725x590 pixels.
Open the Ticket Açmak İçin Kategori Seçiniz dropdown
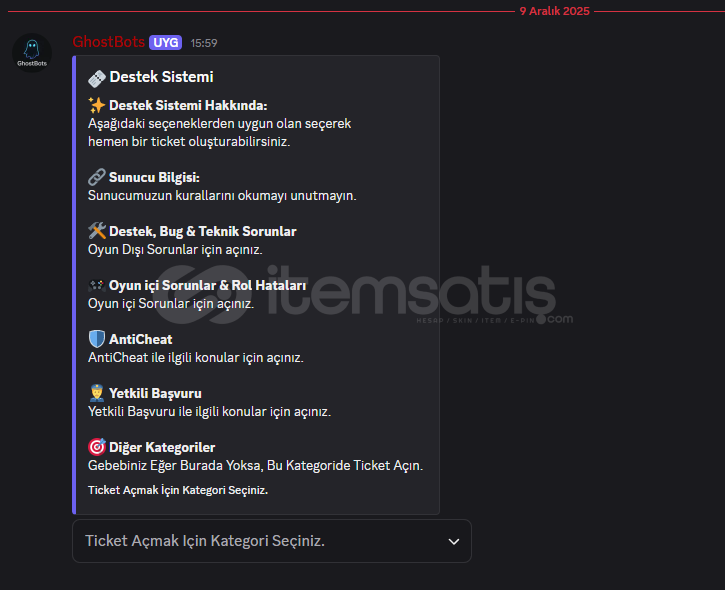coord(272,541)
